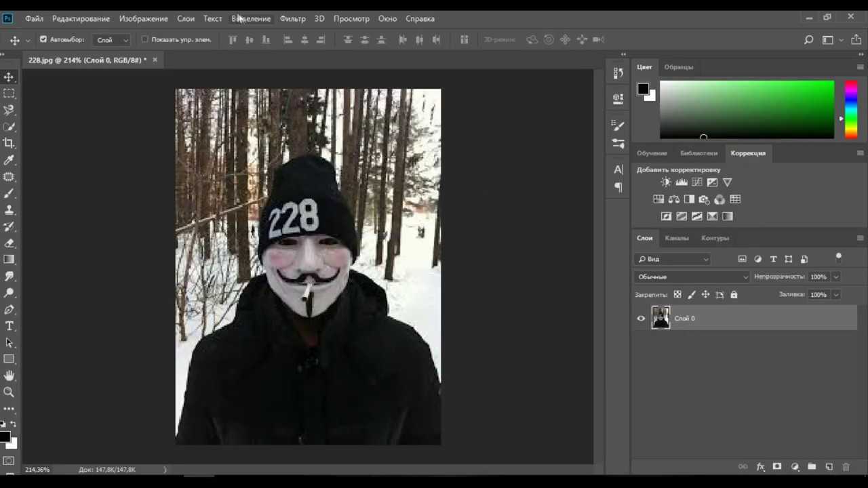Open the Обычные blend mode dropdown
The width and height of the screenshot is (868, 488).
tap(692, 277)
